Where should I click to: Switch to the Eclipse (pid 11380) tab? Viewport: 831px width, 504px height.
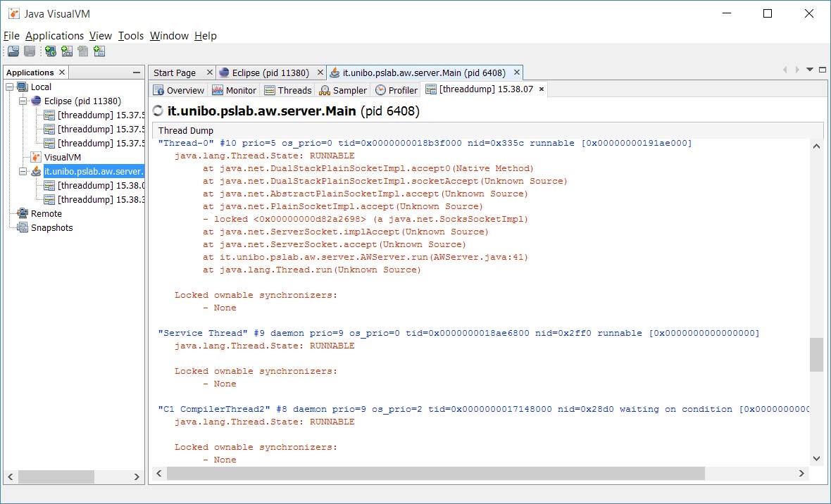(270, 73)
